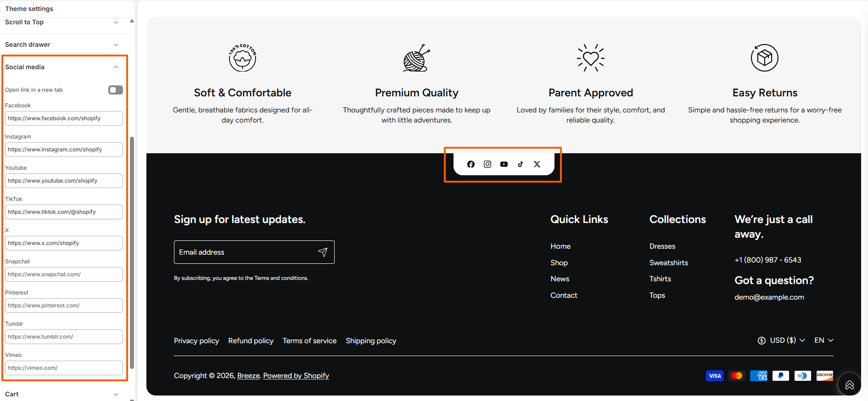The width and height of the screenshot is (868, 401).
Task: Open the Privacy policy link
Action: pos(196,341)
